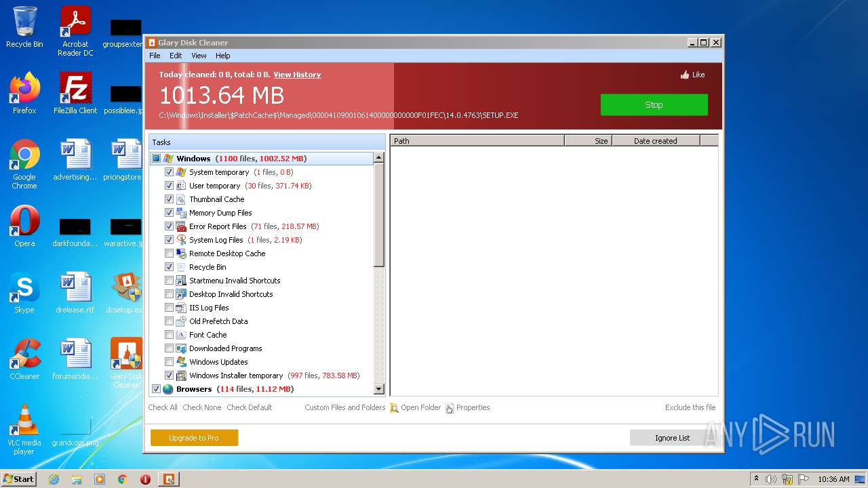Uncheck the User temporary checkbox
Screen dimensions: 868x488
tap(170, 186)
